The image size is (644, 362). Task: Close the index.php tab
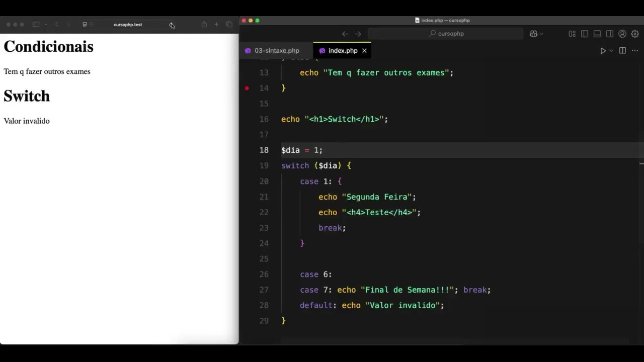coord(364,51)
